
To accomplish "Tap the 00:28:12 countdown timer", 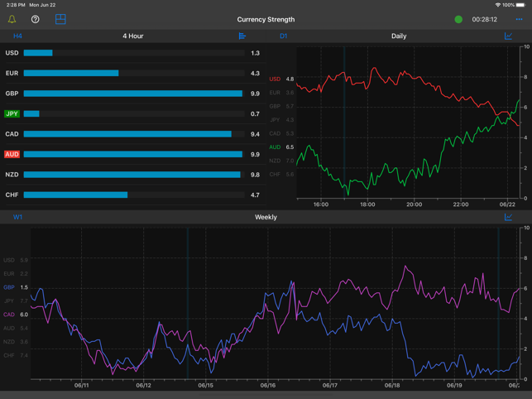I will [484, 19].
